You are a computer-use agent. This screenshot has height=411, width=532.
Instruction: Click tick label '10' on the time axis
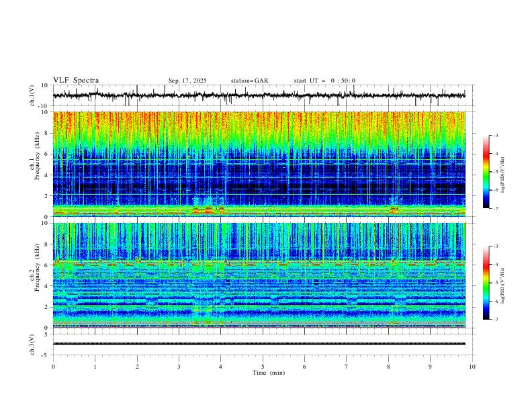click(x=472, y=367)
